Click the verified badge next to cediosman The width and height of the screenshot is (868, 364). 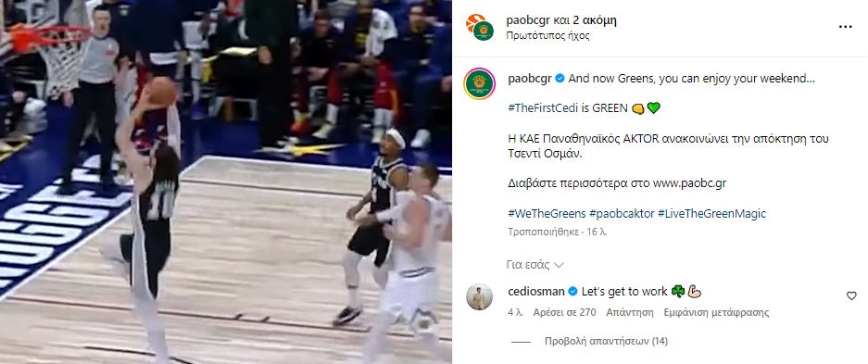[572, 292]
